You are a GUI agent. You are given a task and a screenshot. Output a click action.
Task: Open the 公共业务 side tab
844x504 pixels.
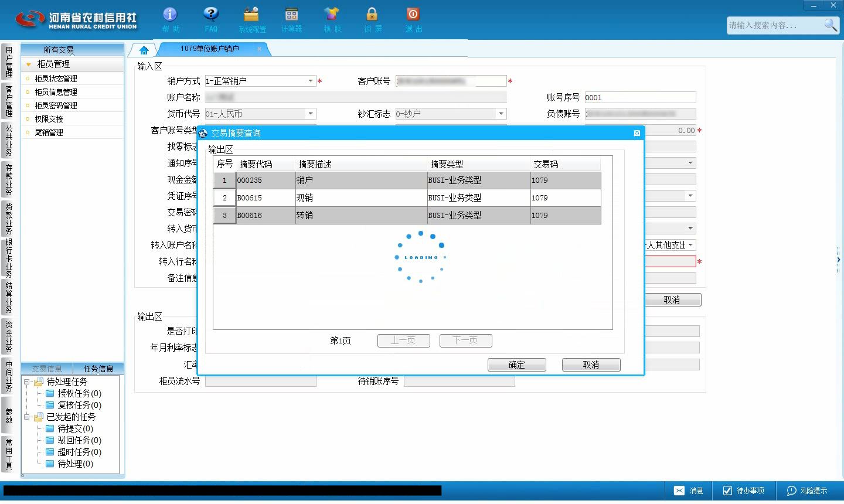(8, 140)
